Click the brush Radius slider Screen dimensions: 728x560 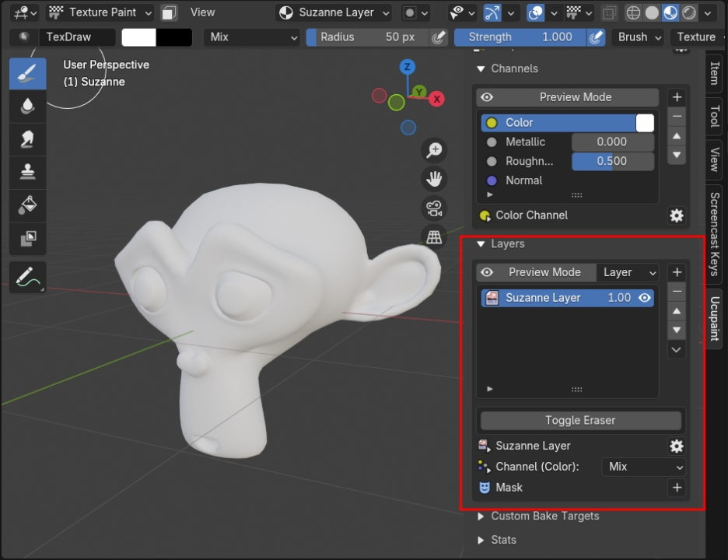(x=367, y=37)
